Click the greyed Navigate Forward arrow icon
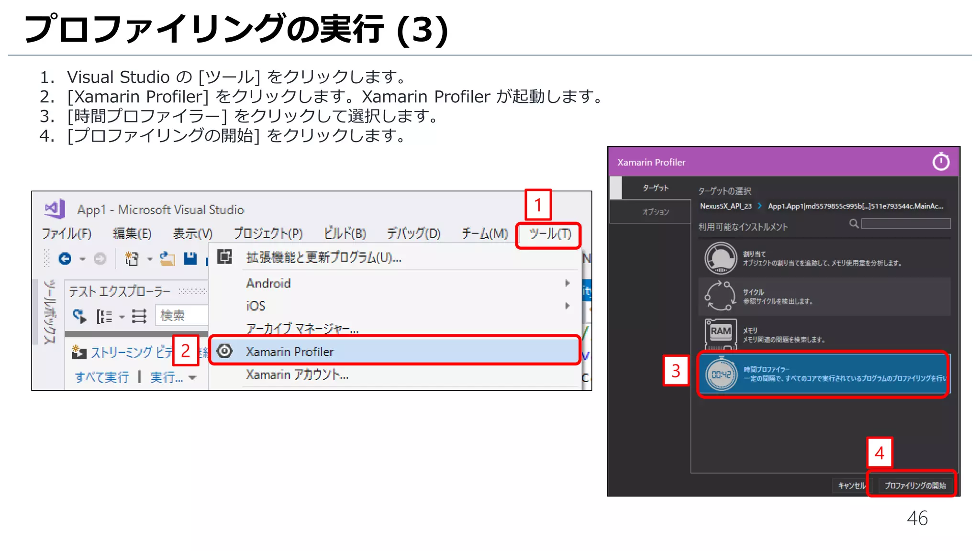Image resolution: width=980 pixels, height=551 pixels. (100, 259)
